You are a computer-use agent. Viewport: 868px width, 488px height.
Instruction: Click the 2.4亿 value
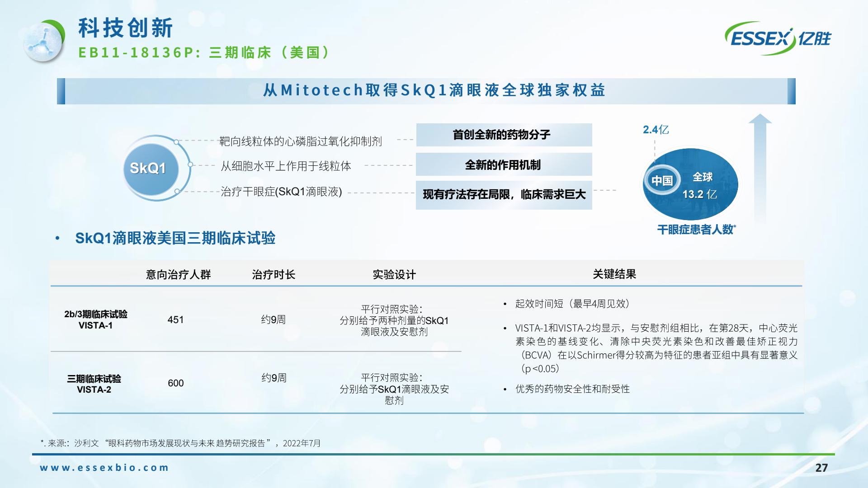656,130
